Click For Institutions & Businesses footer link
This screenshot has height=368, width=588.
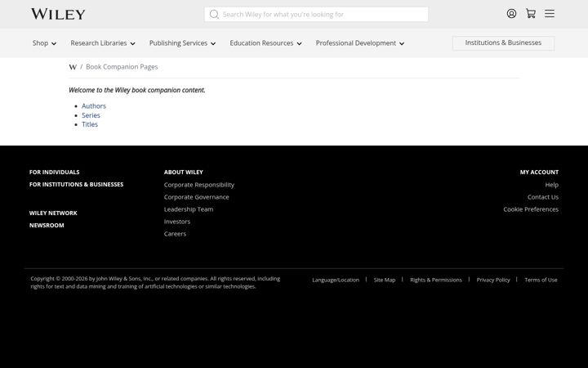coord(76,184)
